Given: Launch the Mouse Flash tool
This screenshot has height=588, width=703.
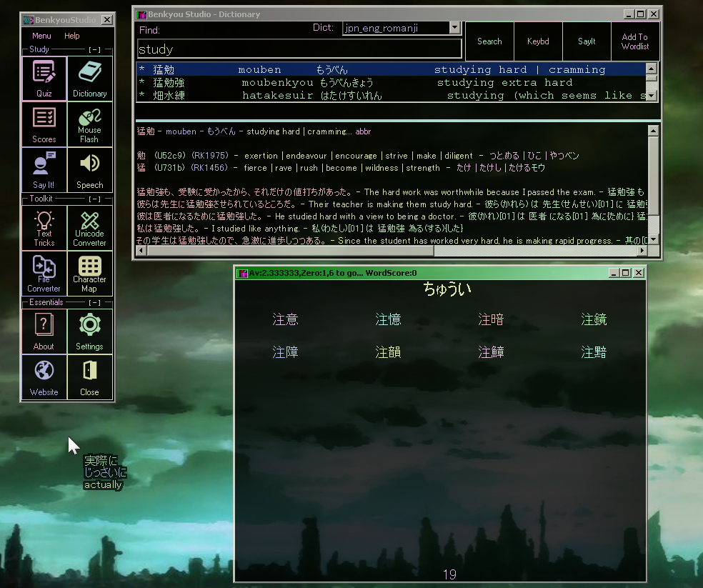Looking at the screenshot, I should point(89,124).
